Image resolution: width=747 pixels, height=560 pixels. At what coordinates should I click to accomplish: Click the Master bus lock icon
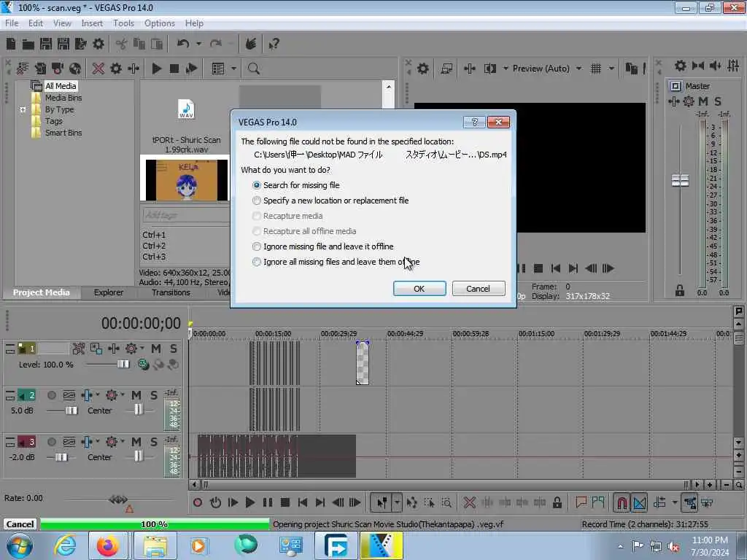(x=680, y=290)
